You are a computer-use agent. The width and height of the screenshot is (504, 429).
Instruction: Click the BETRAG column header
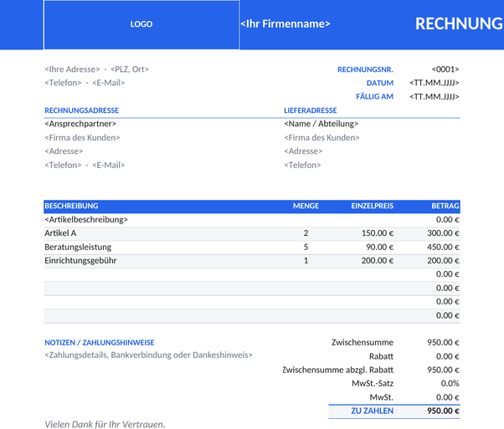(x=445, y=207)
